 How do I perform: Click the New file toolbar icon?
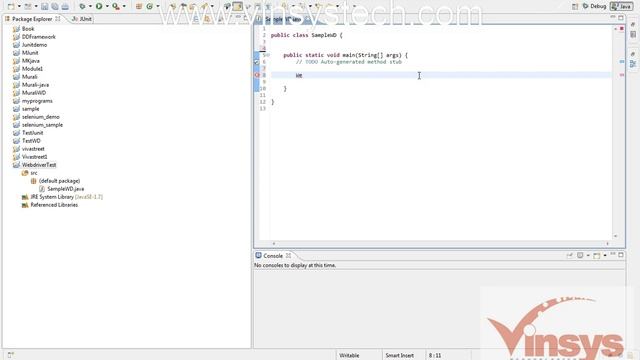click(11, 6)
